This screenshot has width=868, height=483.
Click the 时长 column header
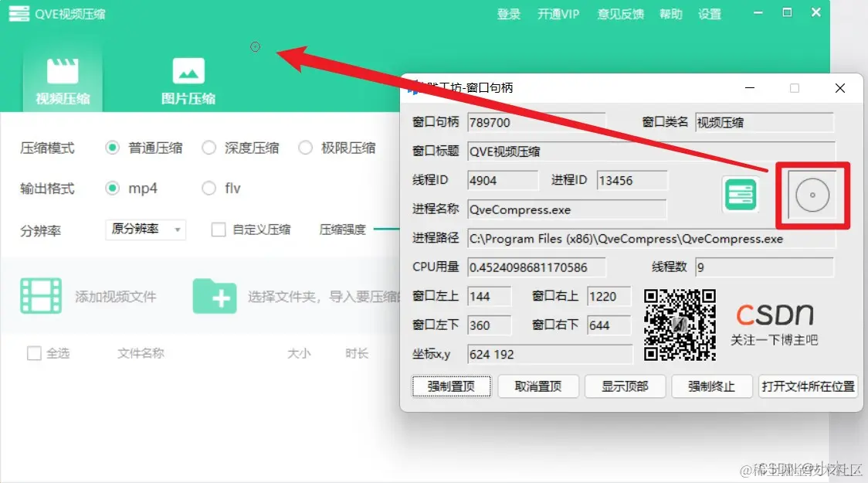pos(357,353)
